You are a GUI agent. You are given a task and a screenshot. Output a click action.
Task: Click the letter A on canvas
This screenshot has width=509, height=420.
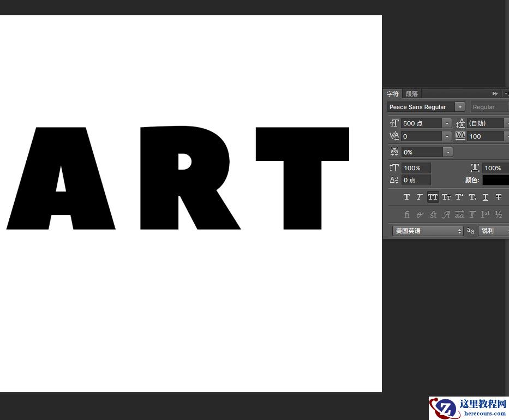(x=61, y=178)
